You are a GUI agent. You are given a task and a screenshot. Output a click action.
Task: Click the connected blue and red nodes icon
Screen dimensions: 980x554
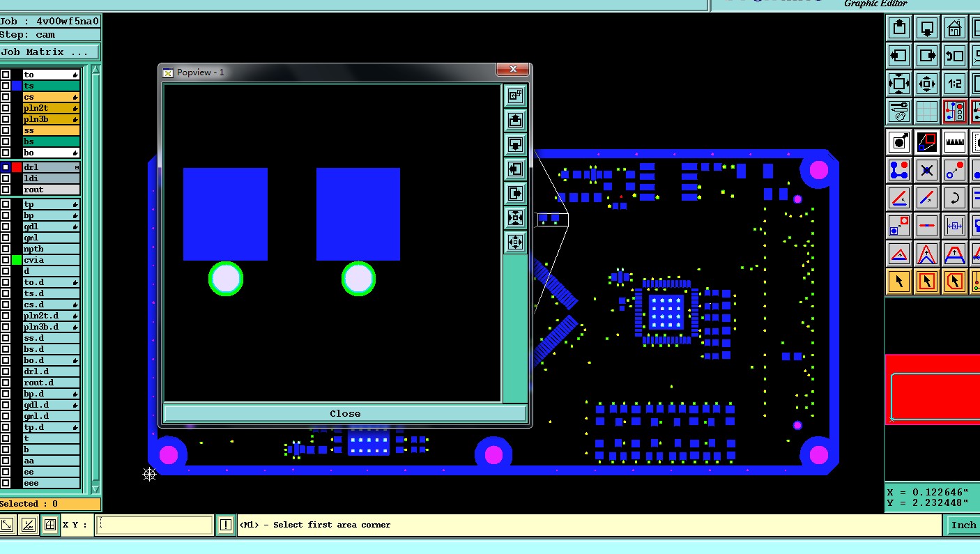899,170
